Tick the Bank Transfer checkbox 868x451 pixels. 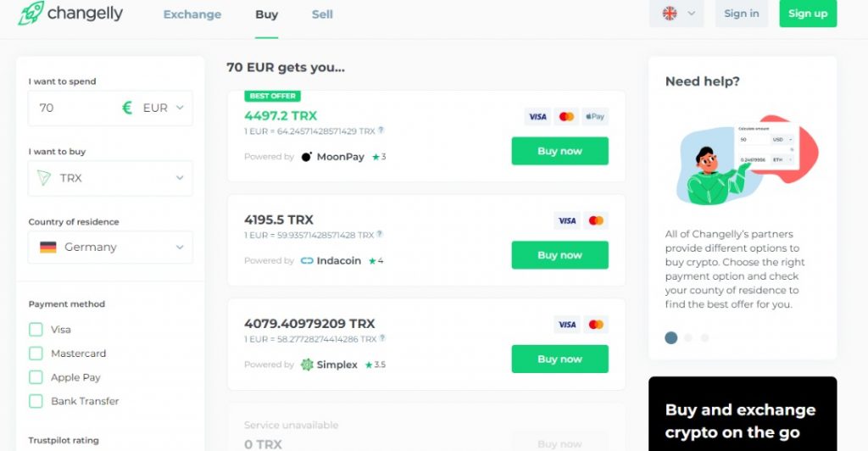tap(36, 401)
